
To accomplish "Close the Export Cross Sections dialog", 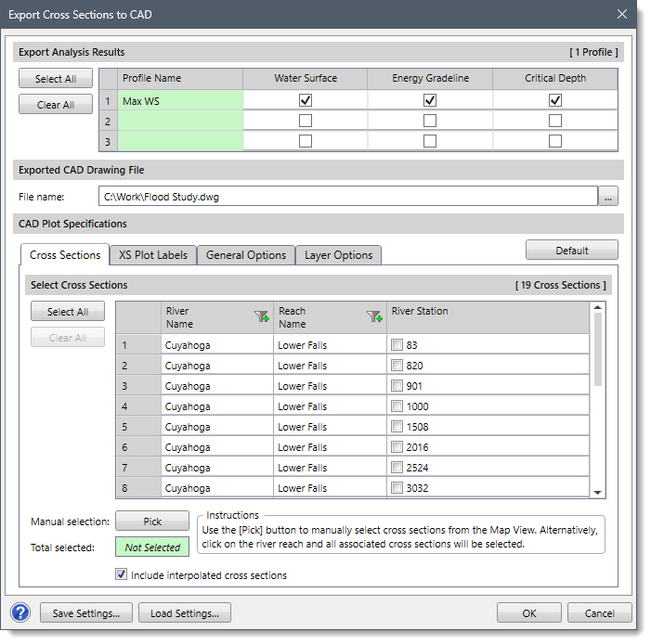I will [x=622, y=14].
